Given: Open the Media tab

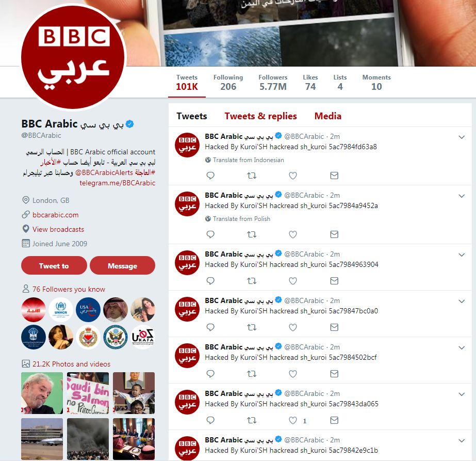Looking at the screenshot, I should [328, 116].
